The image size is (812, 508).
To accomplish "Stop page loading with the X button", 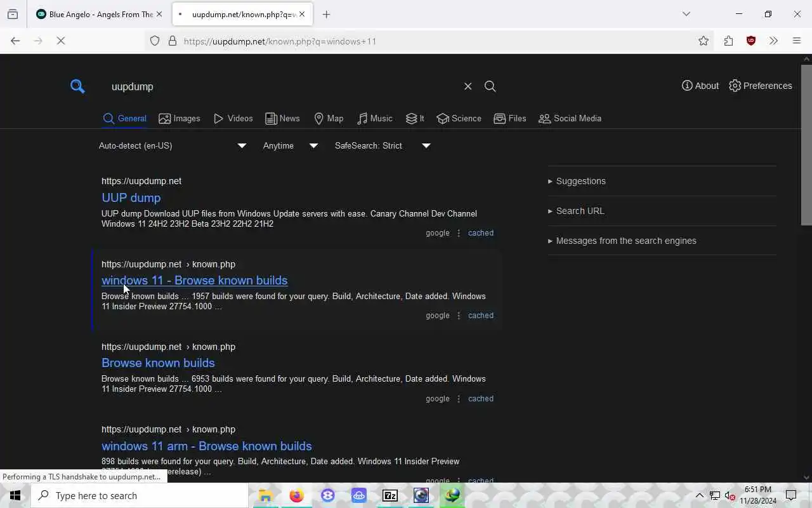I will [x=61, y=41].
